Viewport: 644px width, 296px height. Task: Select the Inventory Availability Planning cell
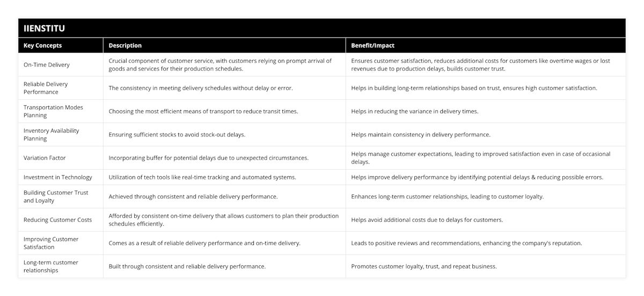(61, 134)
